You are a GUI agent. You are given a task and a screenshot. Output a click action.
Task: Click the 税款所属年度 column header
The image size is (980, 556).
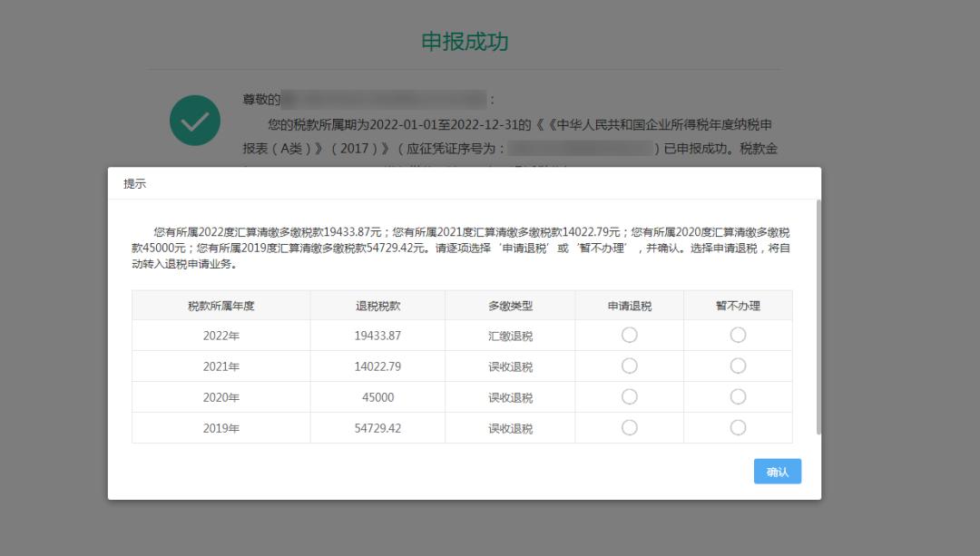[x=220, y=305]
